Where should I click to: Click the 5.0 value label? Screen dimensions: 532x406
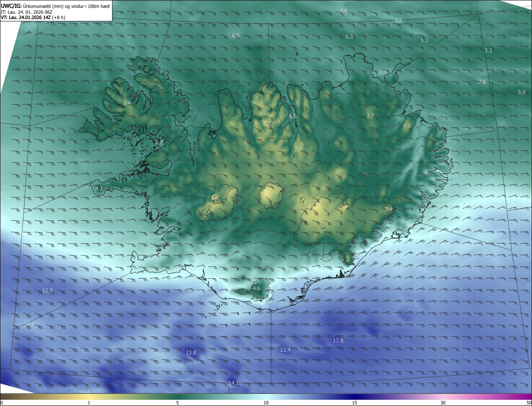tap(522, 92)
